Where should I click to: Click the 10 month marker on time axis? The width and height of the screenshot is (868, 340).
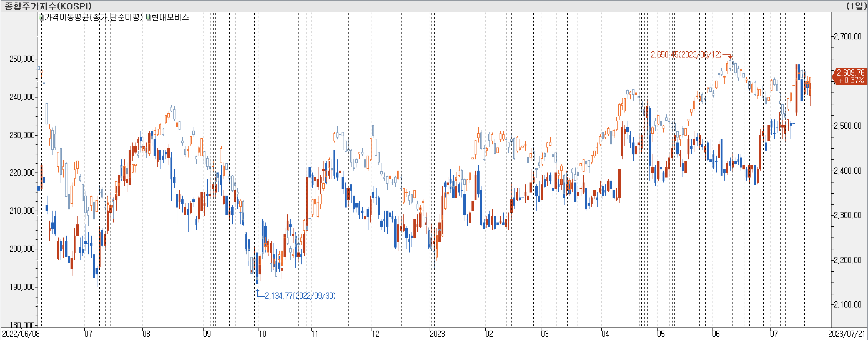pyautogui.click(x=262, y=334)
